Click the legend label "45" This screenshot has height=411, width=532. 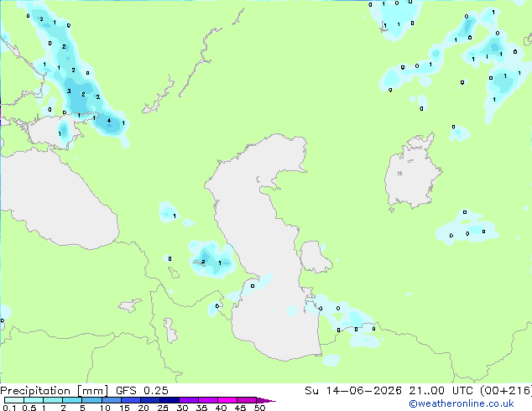tap(240, 408)
